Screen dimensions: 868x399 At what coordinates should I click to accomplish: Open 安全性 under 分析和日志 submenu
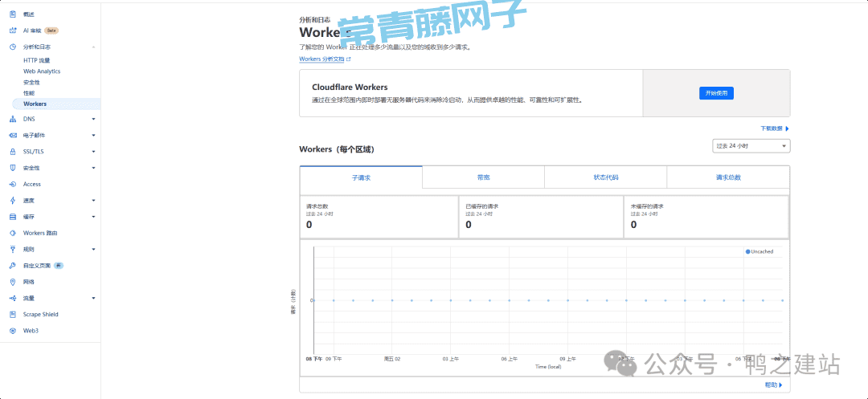tap(31, 83)
